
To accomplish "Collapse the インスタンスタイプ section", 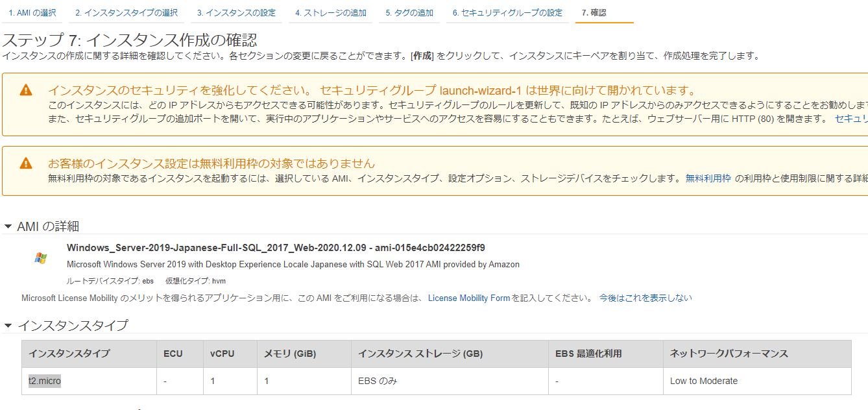I will [8, 326].
